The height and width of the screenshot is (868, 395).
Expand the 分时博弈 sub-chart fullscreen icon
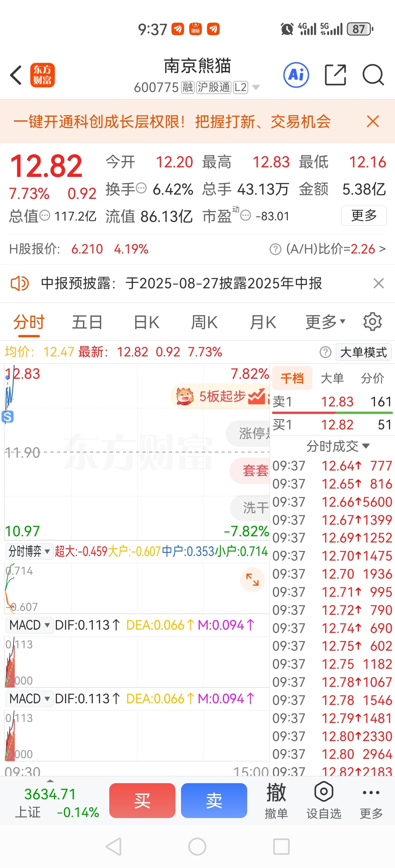coord(252,580)
